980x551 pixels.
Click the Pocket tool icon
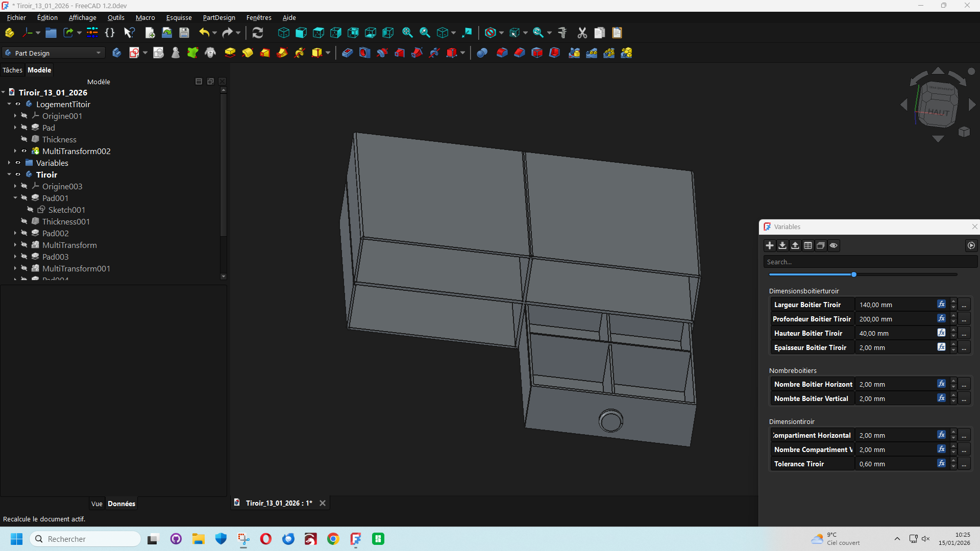(347, 53)
